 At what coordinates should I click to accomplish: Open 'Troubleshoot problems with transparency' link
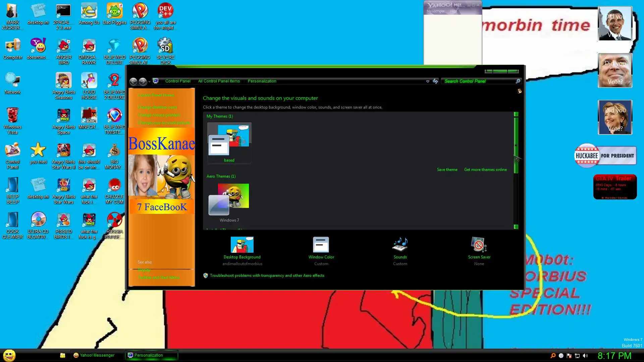click(x=267, y=276)
